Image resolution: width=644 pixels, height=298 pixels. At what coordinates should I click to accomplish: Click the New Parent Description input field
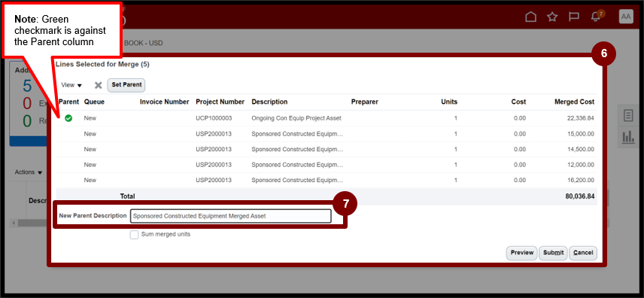(x=230, y=216)
